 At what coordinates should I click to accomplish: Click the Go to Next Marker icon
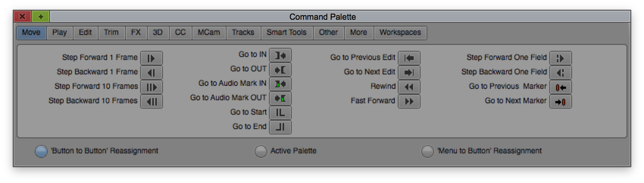point(561,101)
